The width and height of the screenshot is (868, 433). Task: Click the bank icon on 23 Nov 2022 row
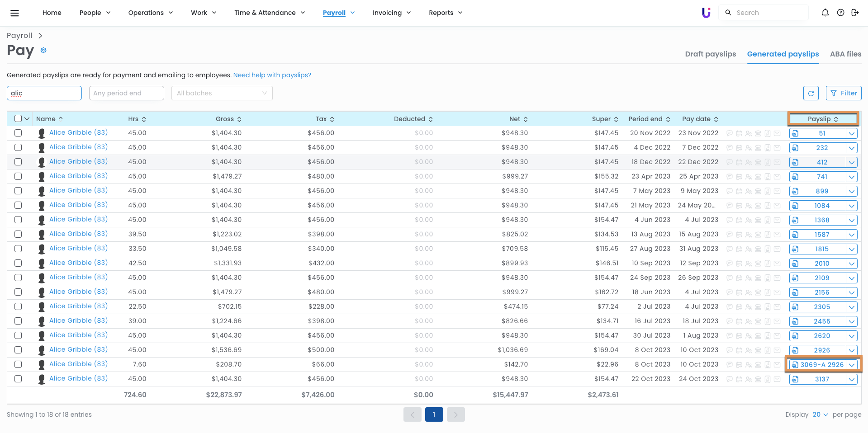758,133
